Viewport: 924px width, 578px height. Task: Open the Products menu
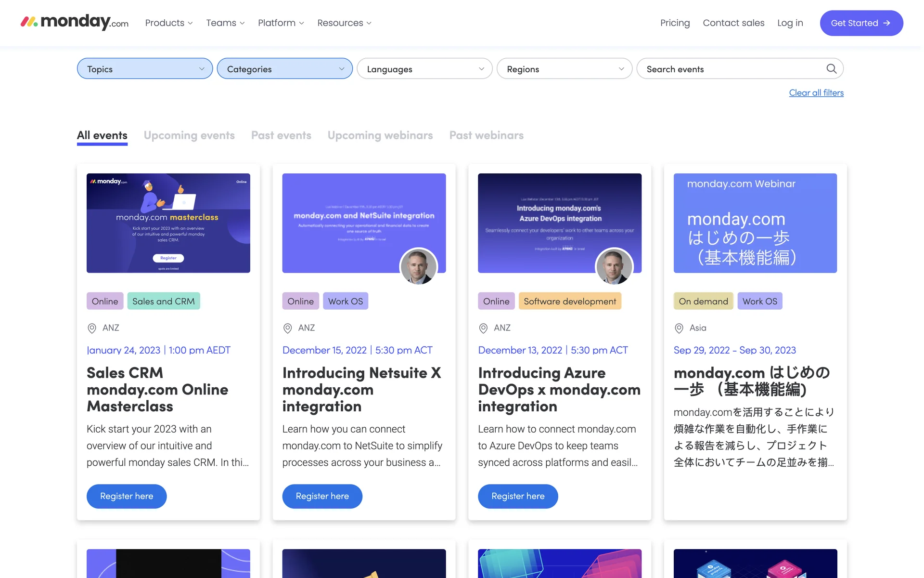coord(168,23)
